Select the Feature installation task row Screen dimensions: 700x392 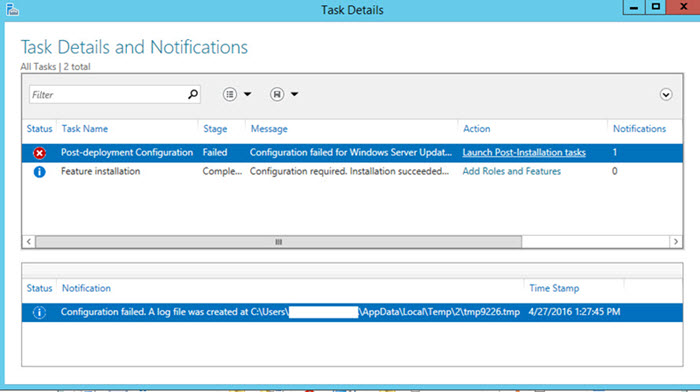pyautogui.click(x=352, y=171)
